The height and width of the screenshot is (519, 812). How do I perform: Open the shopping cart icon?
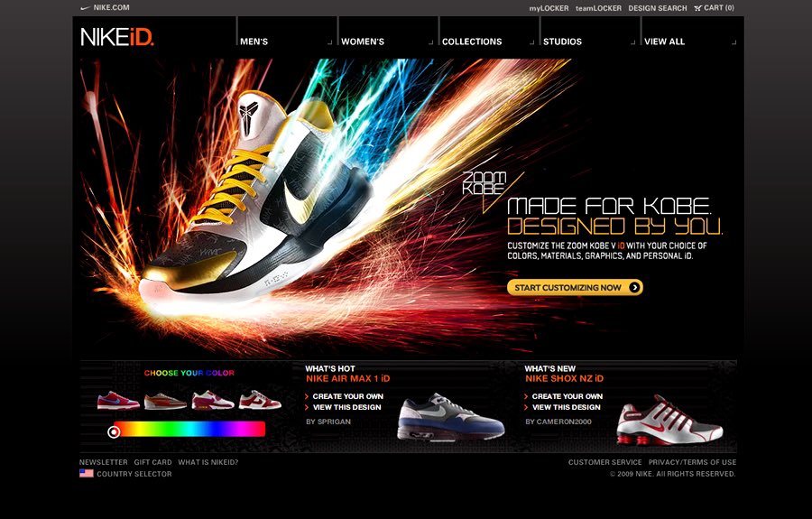[x=697, y=8]
